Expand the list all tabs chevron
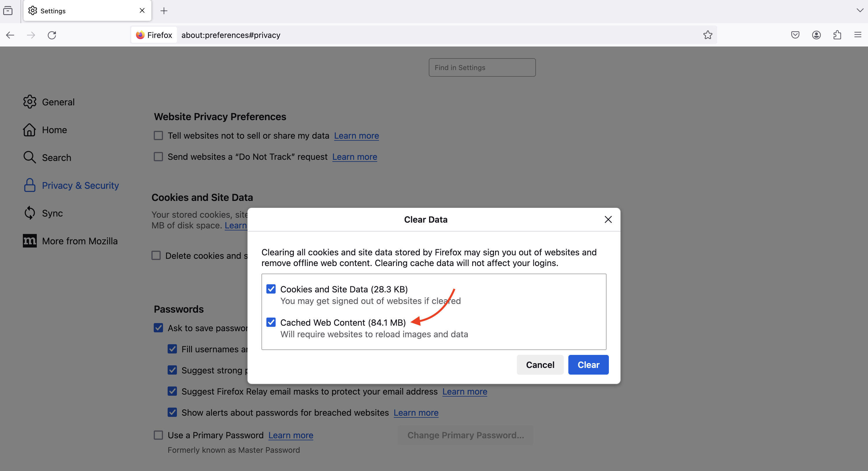 [x=860, y=10]
